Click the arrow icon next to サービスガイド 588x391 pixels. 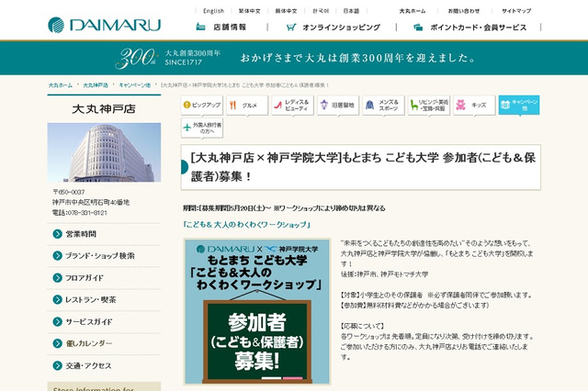point(57,322)
